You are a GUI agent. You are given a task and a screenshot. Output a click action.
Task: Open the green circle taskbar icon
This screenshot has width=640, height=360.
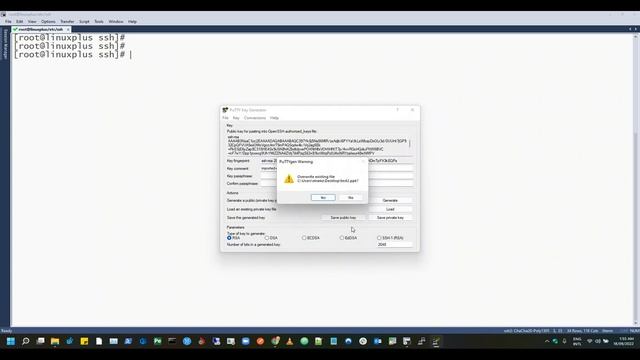pos(304,341)
